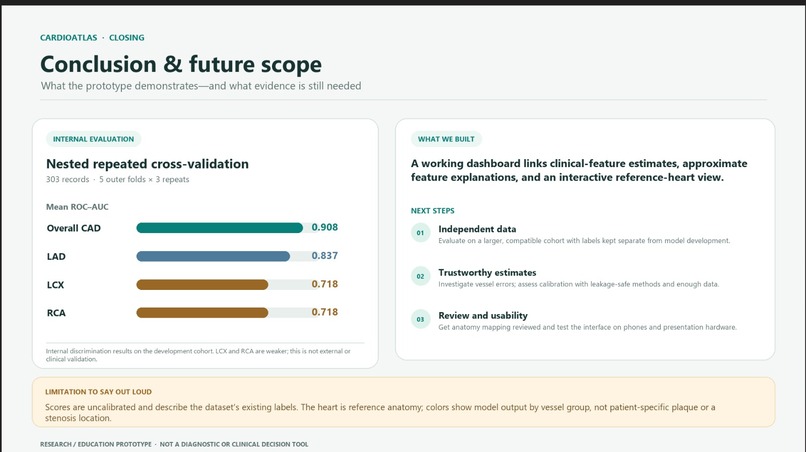Viewport: 806px width, 452px height.
Task: Click 'Get anatomy mapping reviewed' description text
Action: tap(588, 327)
